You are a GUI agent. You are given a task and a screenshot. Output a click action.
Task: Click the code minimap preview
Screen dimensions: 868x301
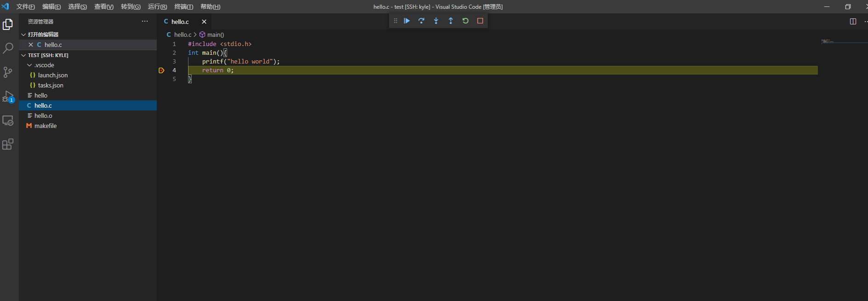(828, 41)
